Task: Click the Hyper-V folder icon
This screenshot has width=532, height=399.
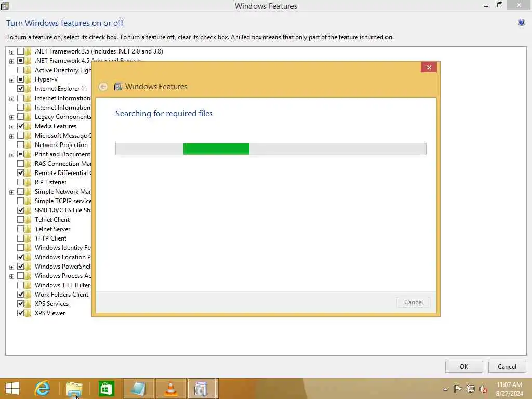Action: click(x=28, y=79)
